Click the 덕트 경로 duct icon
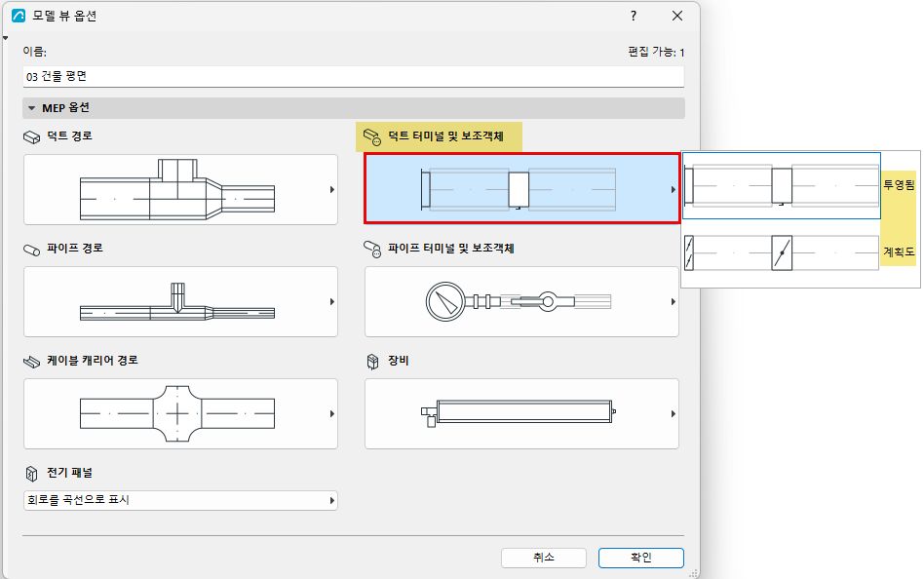This screenshot has width=924, height=579. [31, 136]
